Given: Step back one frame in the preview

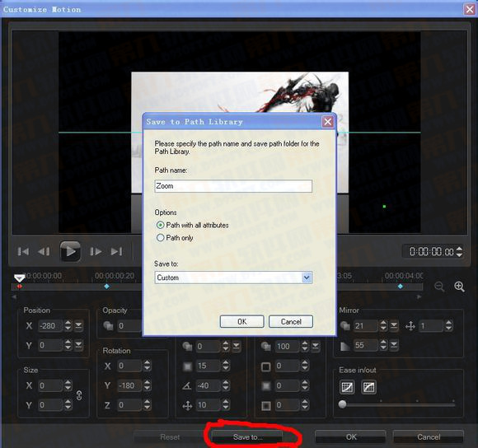Looking at the screenshot, I should pos(44,251).
